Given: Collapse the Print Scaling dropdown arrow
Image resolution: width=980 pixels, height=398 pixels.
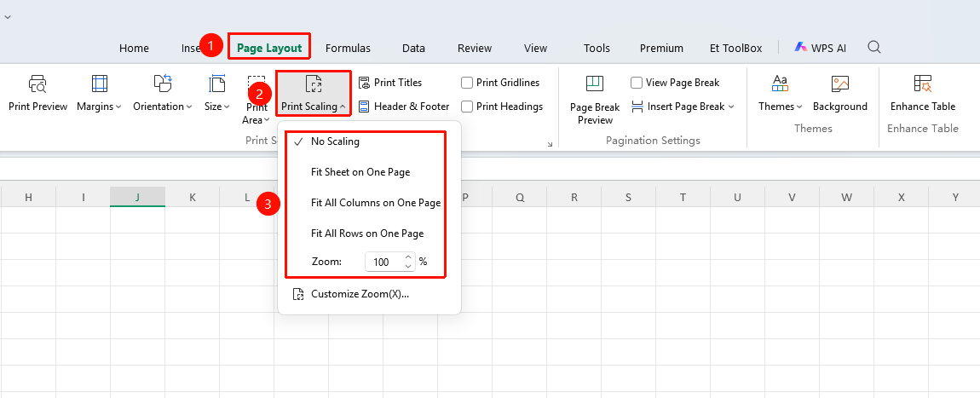Looking at the screenshot, I should pyautogui.click(x=343, y=107).
